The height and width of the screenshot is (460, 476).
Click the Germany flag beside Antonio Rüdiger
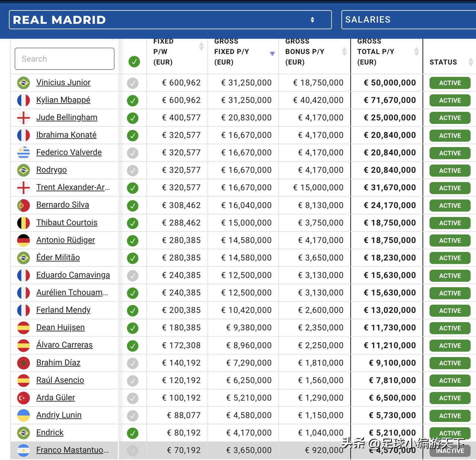coord(23,240)
